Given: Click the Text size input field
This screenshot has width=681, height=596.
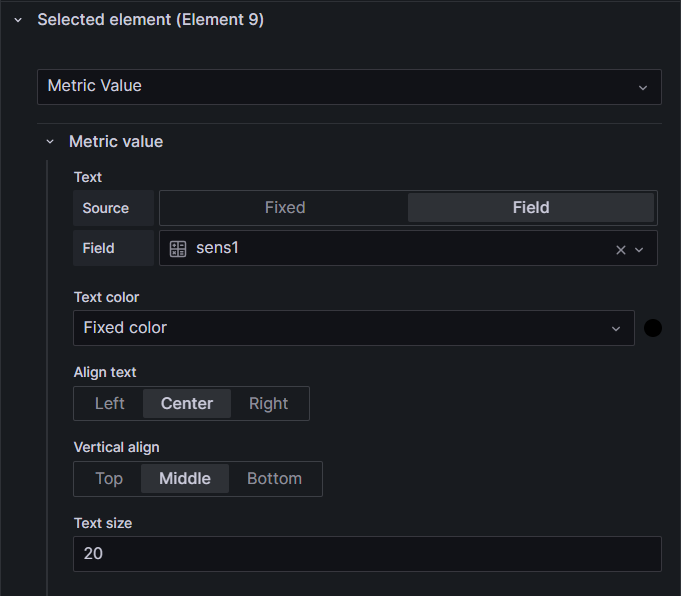Looking at the screenshot, I should [367, 554].
